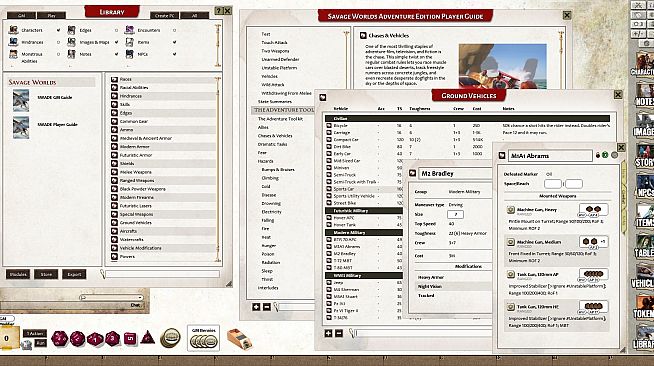
Task: Open the Story sidebar panel
Action: tap(645, 155)
